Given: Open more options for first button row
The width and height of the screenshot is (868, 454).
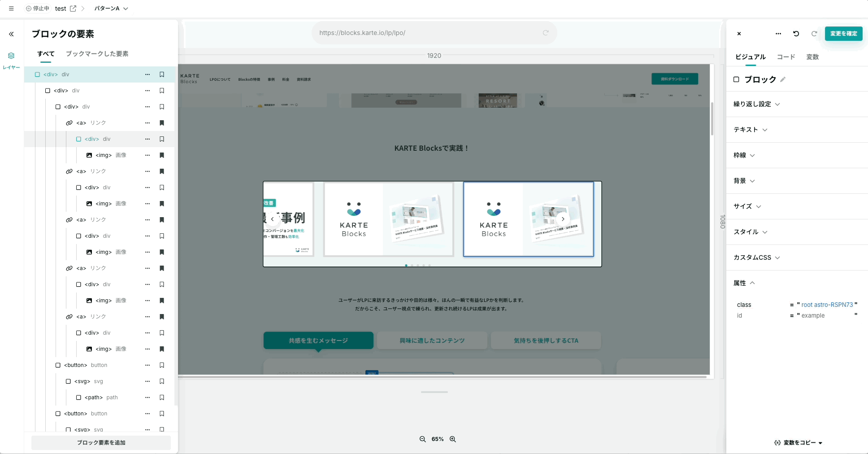Looking at the screenshot, I should point(148,365).
